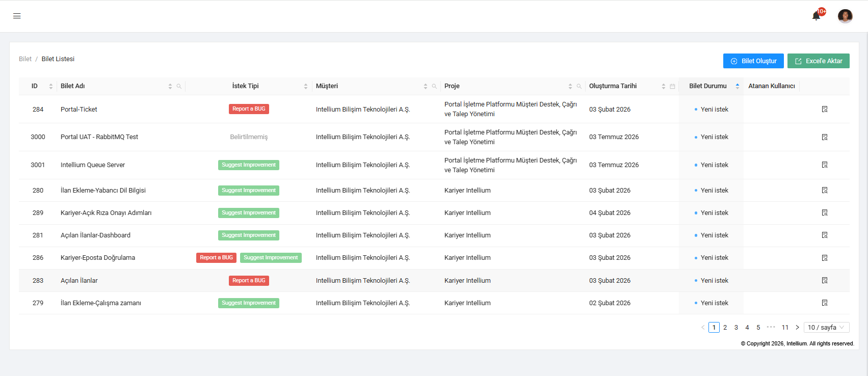Viewport: 868px width, 376px height.
Task: Open the notifications bell
Action: pos(816,16)
